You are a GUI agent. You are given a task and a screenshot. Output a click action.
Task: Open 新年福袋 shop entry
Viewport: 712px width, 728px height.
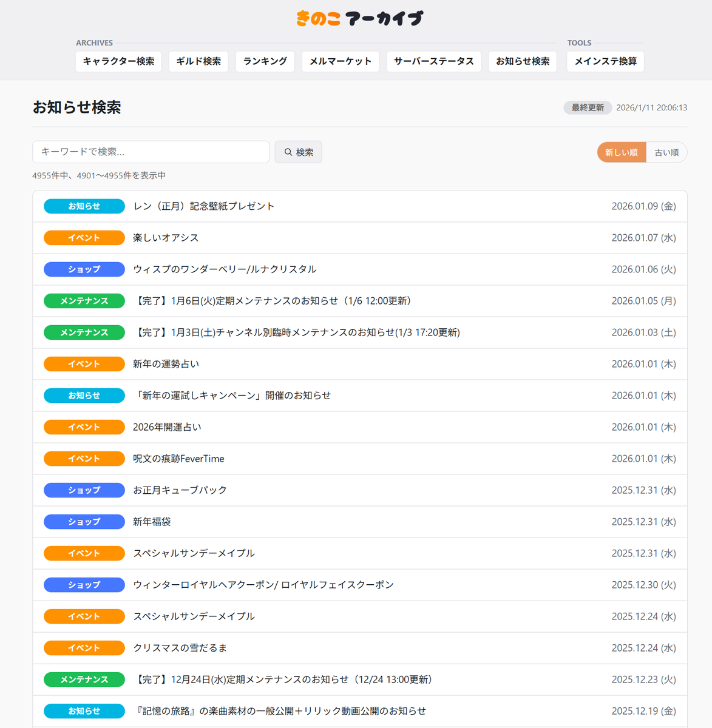point(360,522)
